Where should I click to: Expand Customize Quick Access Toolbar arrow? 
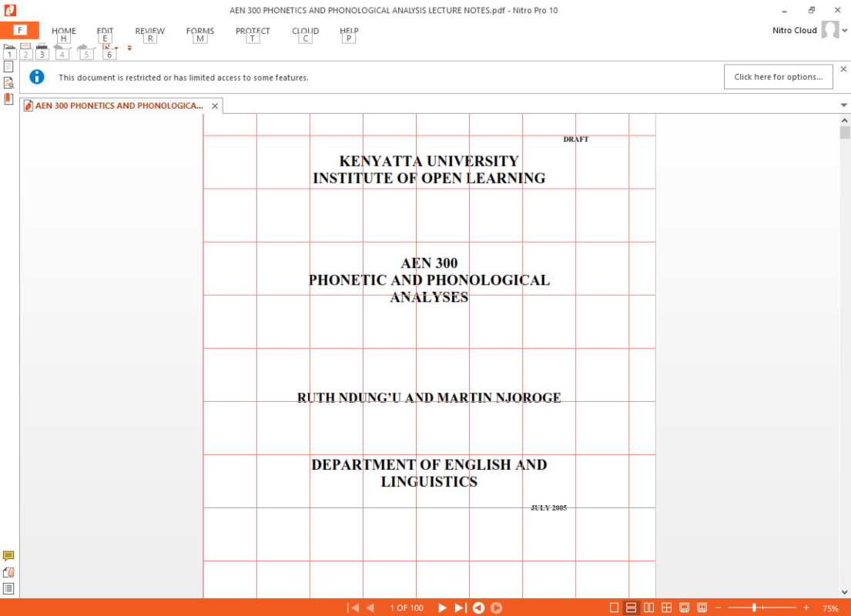(x=129, y=49)
